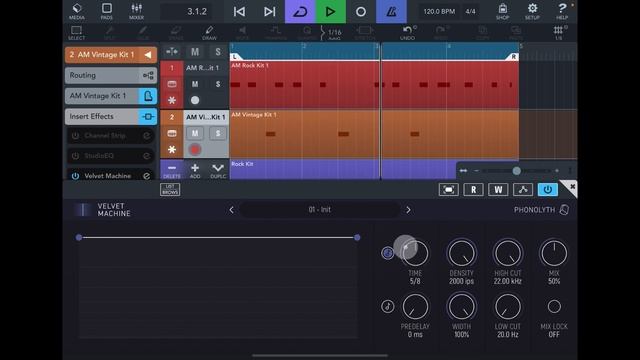Open plugin sidechain routing icon
The height and width of the screenshot is (360, 640).
coord(523,189)
